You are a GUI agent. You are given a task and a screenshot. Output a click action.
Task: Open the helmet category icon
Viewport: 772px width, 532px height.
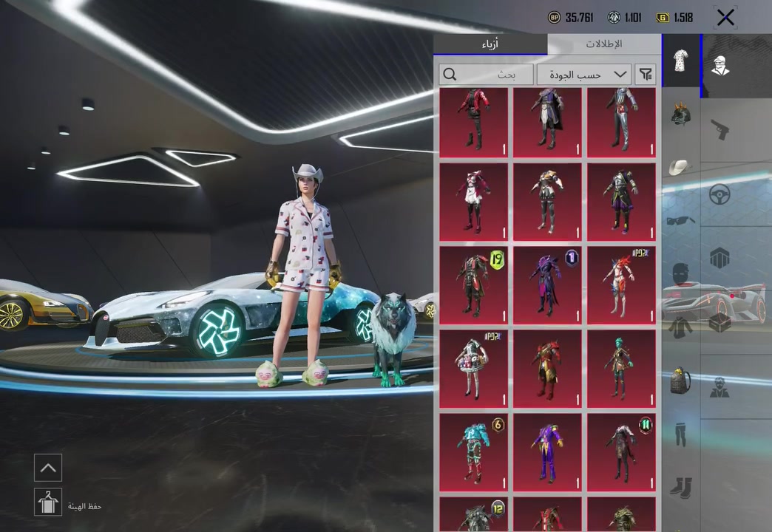(x=681, y=114)
